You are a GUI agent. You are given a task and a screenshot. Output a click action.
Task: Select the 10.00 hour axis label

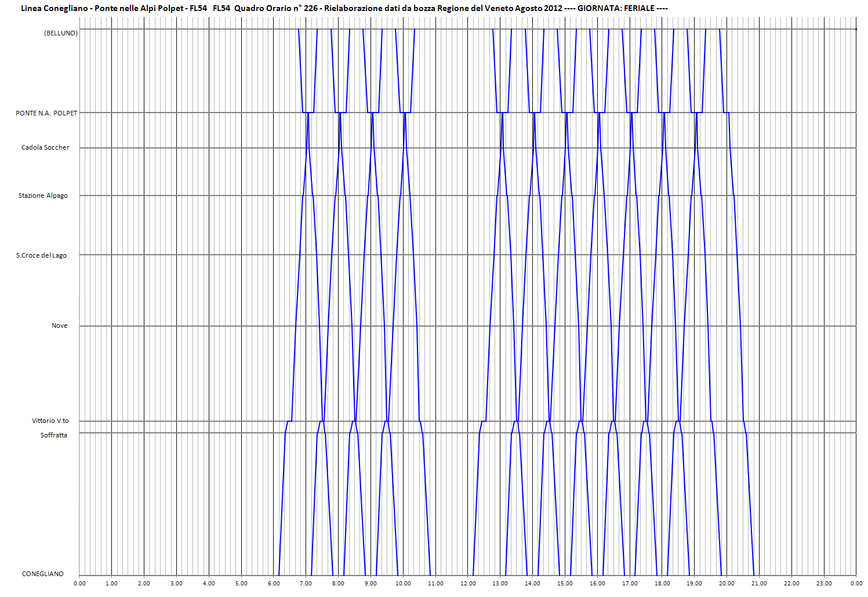pyautogui.click(x=404, y=584)
